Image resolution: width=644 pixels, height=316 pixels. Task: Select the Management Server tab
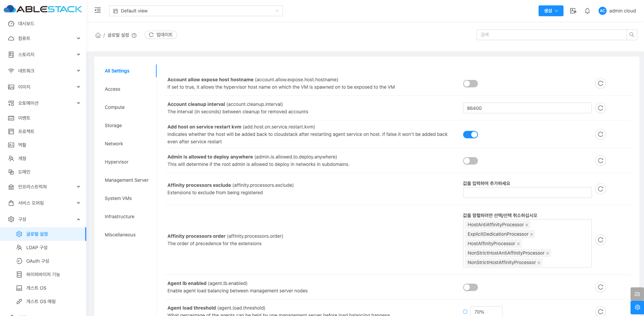pyautogui.click(x=127, y=180)
